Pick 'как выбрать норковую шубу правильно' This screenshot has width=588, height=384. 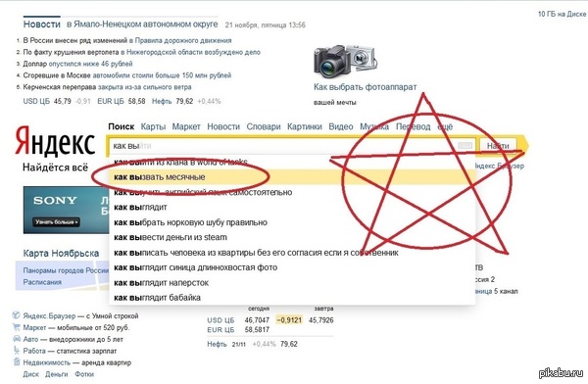(x=292, y=222)
